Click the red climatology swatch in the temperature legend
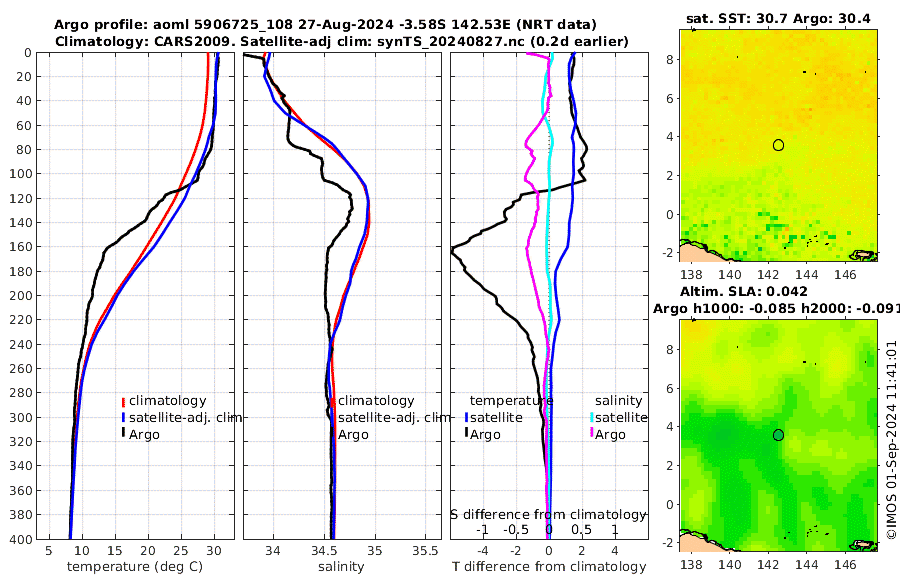Viewport: 900px width, 580px height. click(123, 401)
